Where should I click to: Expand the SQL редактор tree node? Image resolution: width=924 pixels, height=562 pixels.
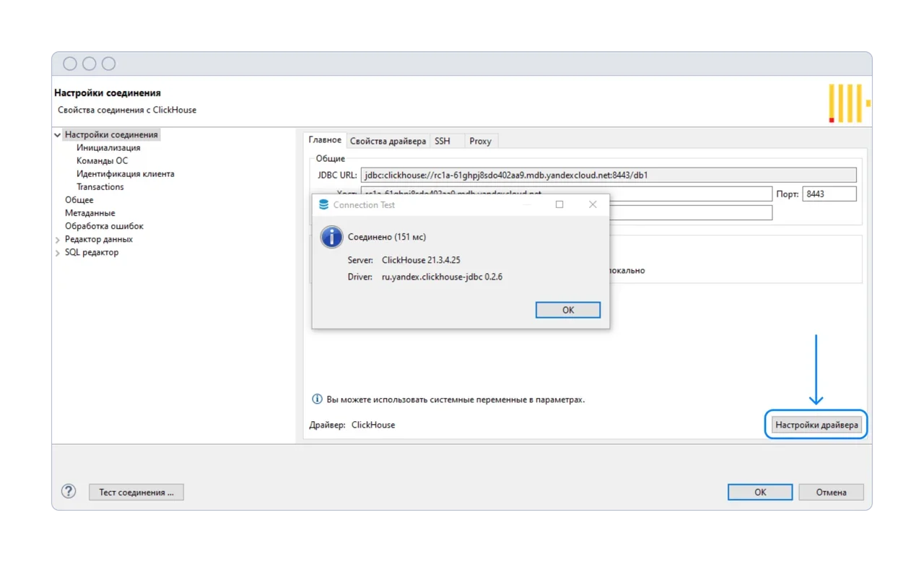57,253
